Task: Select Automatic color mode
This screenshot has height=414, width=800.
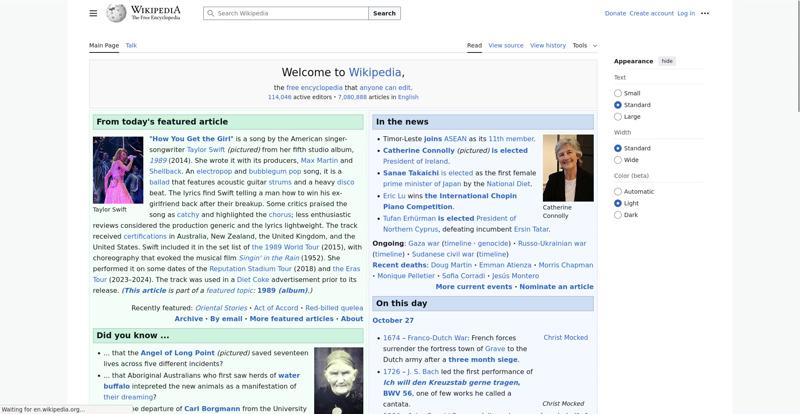Action: click(x=618, y=191)
